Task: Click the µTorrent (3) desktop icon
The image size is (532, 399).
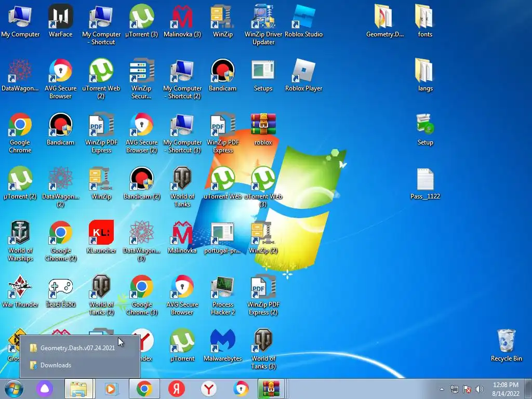Action: tap(141, 20)
